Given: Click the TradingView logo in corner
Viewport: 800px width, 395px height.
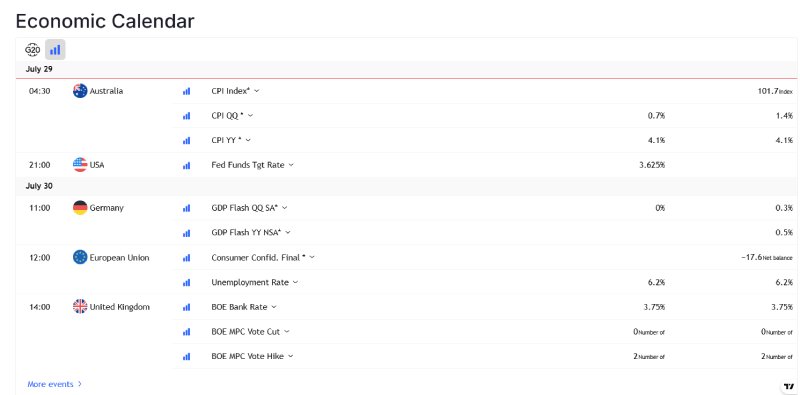Looking at the screenshot, I should 789,386.
